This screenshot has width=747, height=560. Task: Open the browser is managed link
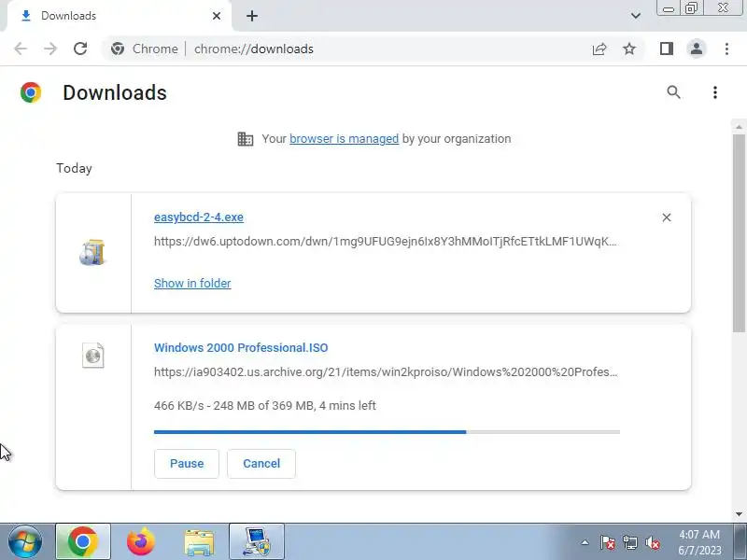pos(344,138)
